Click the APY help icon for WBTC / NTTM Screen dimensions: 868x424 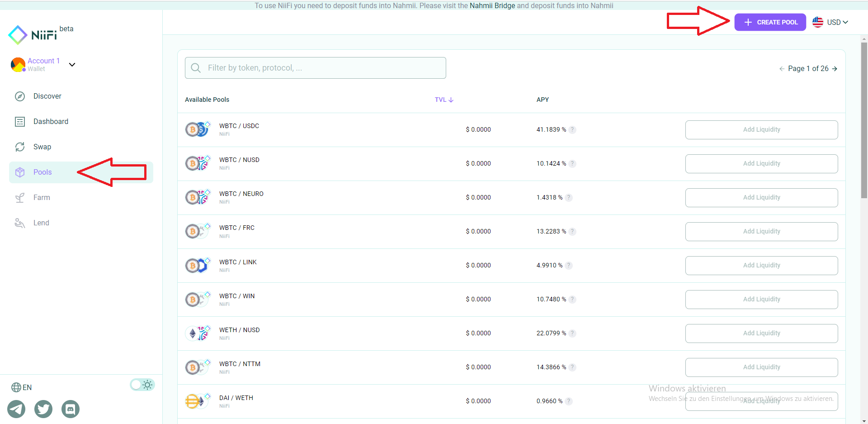(x=572, y=367)
